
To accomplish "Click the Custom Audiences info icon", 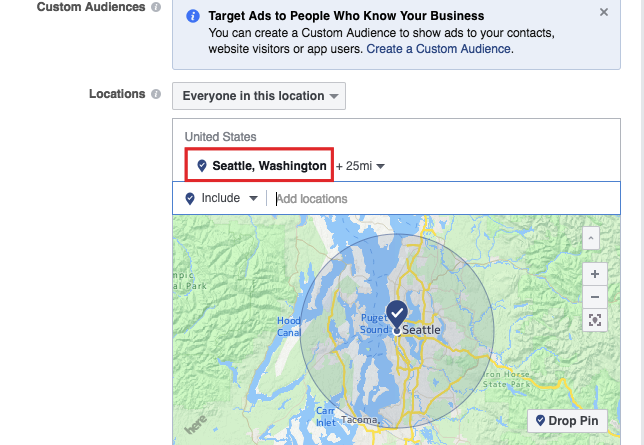I will [x=156, y=7].
